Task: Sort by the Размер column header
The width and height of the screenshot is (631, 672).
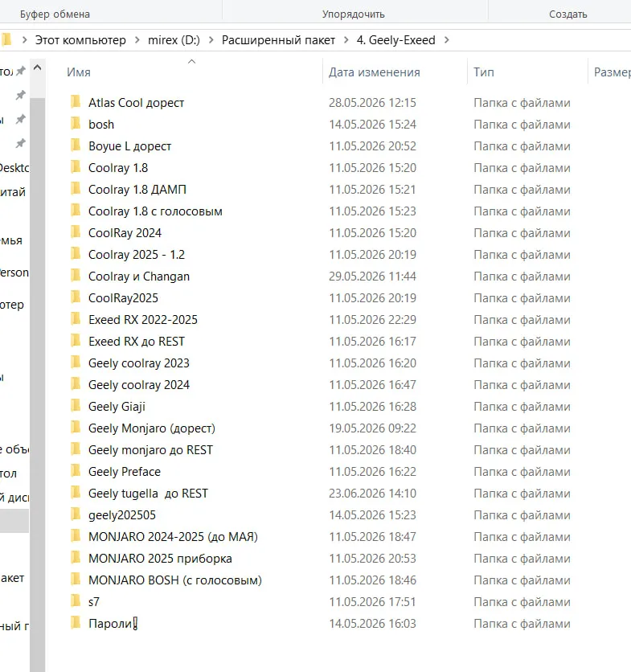Action: click(613, 72)
